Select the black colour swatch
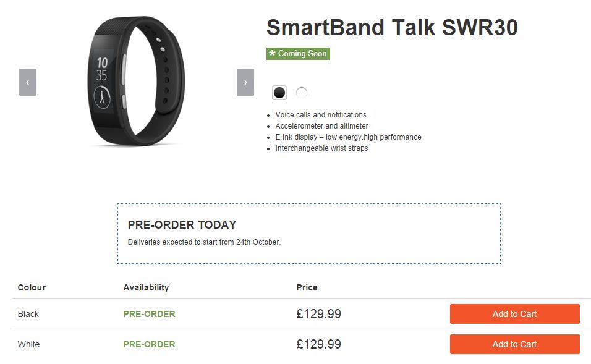 click(x=279, y=93)
